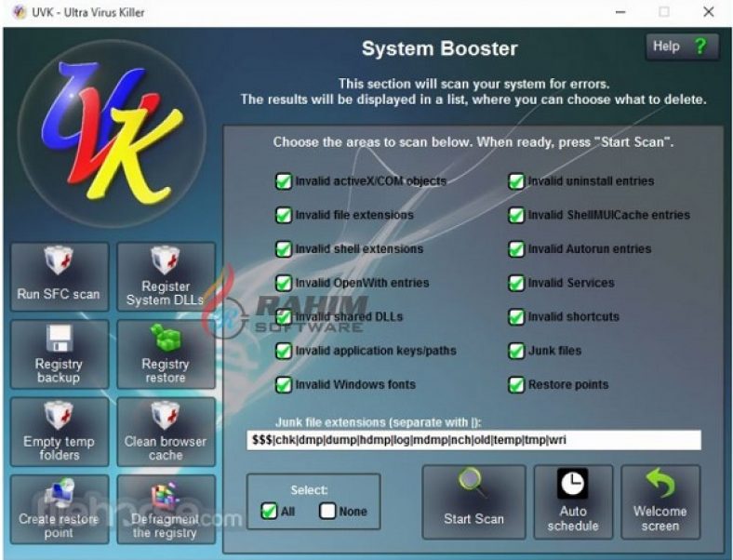
Task: Open Defragment the registry tool
Action: pos(166,510)
